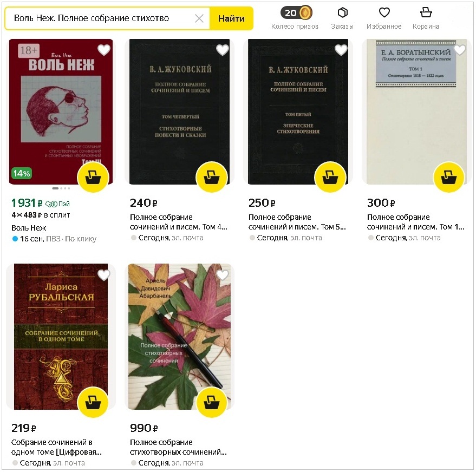
Task: Open Заказы orders icon
Action: coord(342,18)
